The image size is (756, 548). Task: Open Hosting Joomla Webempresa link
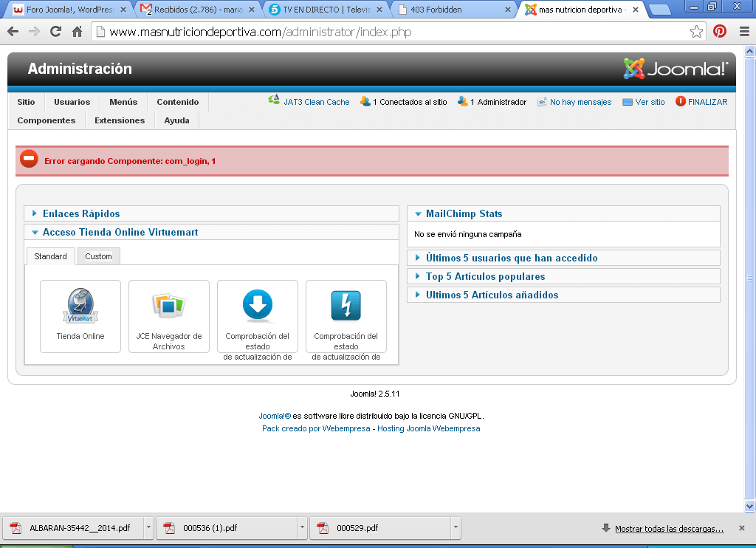click(429, 428)
